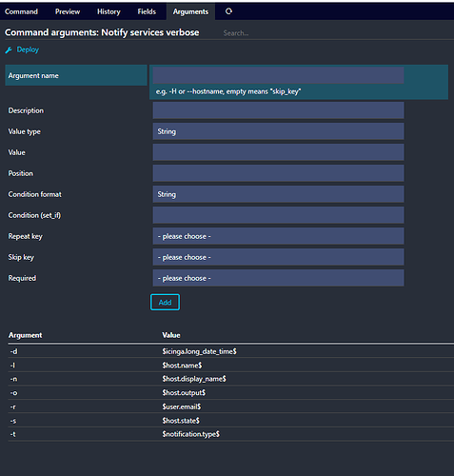This screenshot has width=454, height=476.
Task: Expand the Repeat key dropdown
Action: [278, 236]
